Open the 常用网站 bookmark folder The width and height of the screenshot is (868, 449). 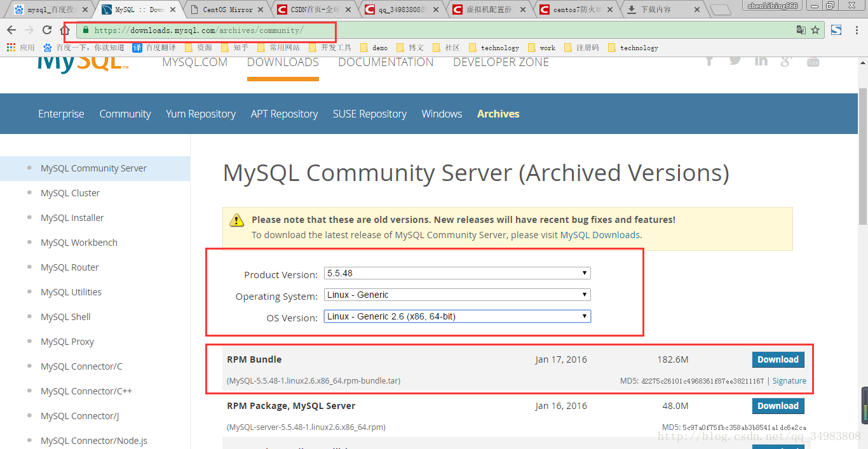278,48
